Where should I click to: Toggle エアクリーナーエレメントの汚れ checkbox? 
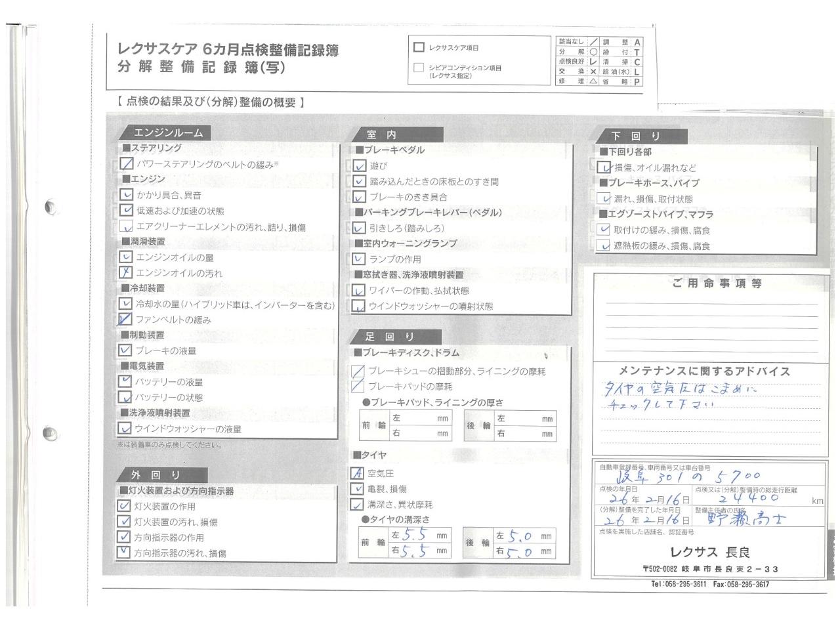[x=126, y=227]
